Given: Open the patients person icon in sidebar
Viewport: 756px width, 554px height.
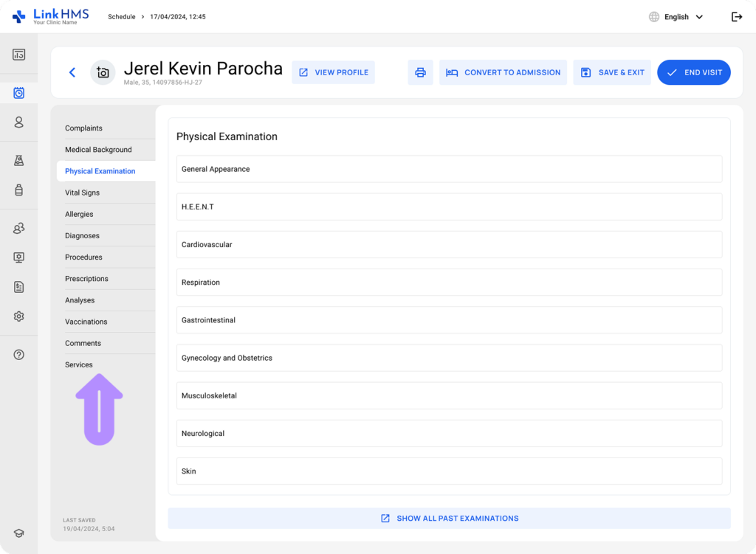Looking at the screenshot, I should (19, 122).
